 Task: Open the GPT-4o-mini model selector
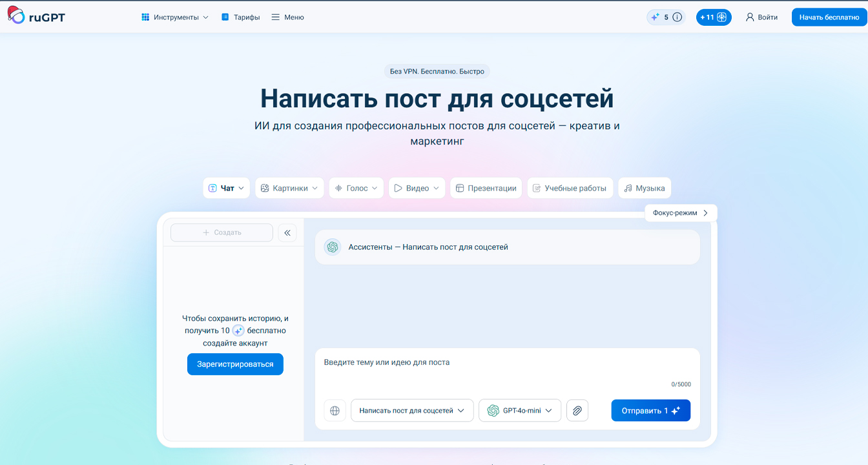pyautogui.click(x=520, y=410)
